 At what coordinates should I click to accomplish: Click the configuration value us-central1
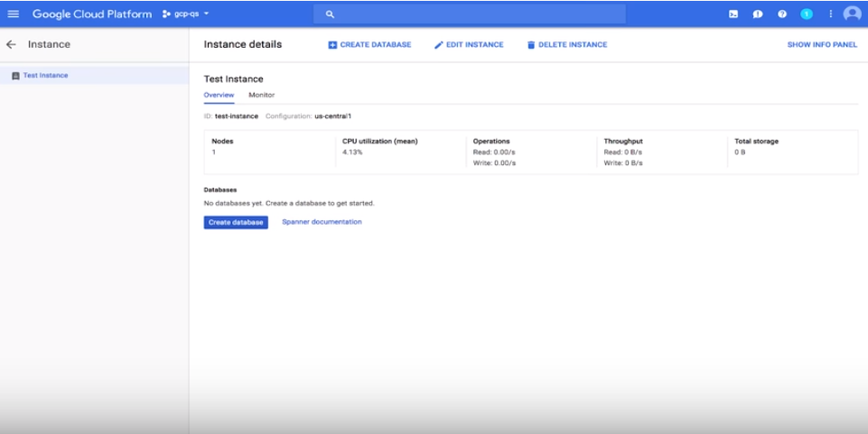click(332, 116)
